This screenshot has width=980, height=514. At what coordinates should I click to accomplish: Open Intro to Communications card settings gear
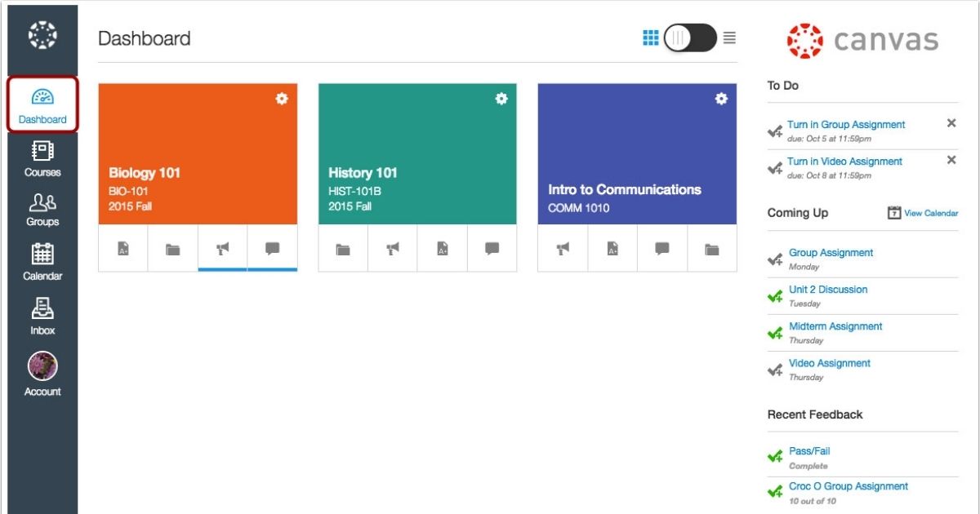pyautogui.click(x=721, y=99)
